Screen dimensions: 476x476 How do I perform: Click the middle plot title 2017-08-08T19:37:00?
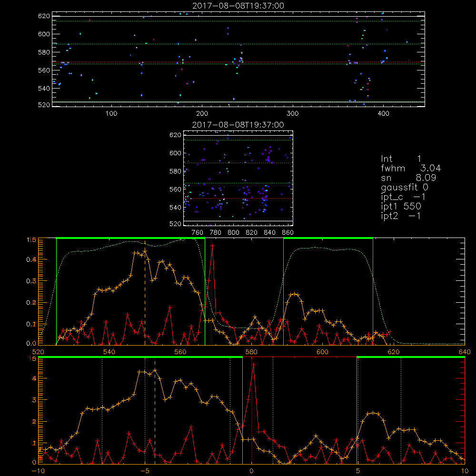tap(238, 125)
